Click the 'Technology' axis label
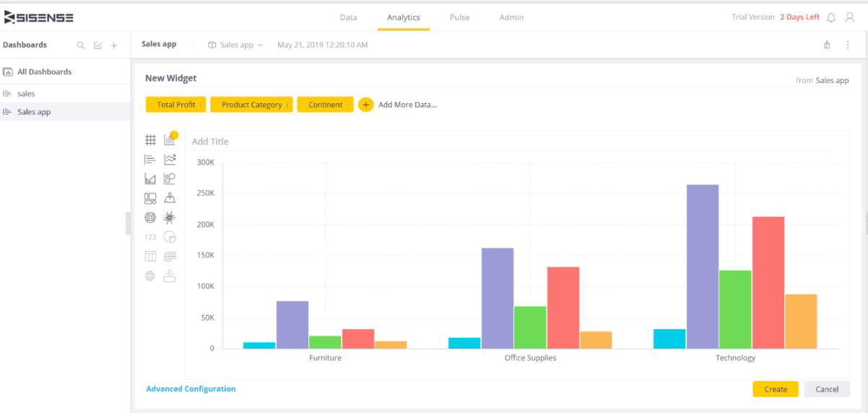Viewport: 868px width, 413px height. (x=735, y=358)
